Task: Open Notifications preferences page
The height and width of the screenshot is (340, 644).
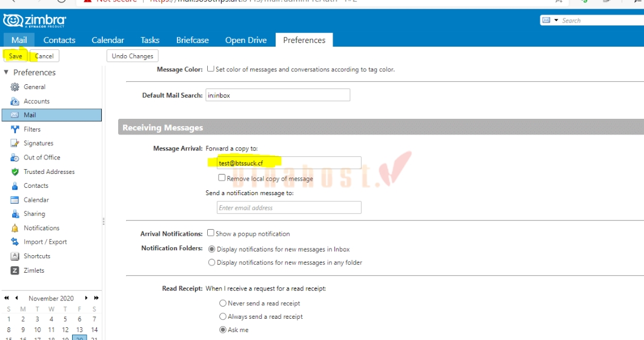Action: [41, 228]
